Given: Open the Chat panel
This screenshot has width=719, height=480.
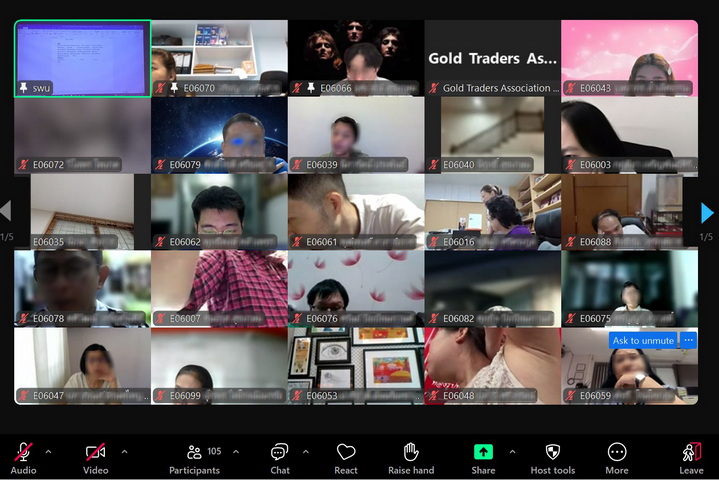Looking at the screenshot, I should (280, 453).
